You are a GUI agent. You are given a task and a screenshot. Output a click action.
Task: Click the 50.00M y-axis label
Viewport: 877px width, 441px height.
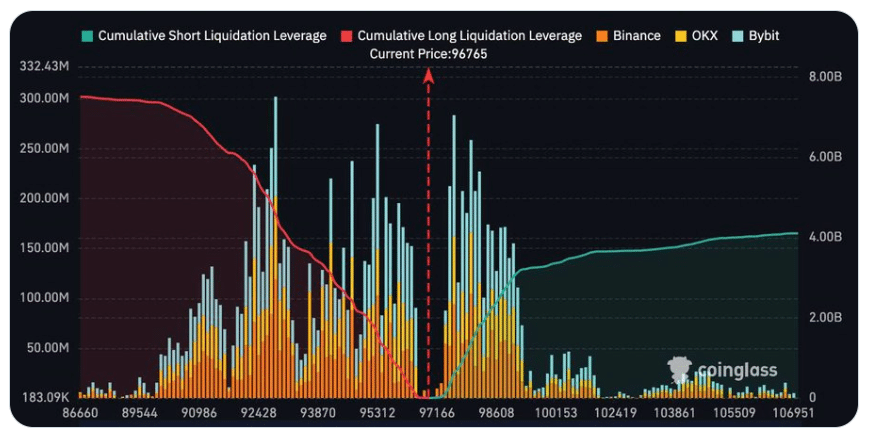coord(48,348)
